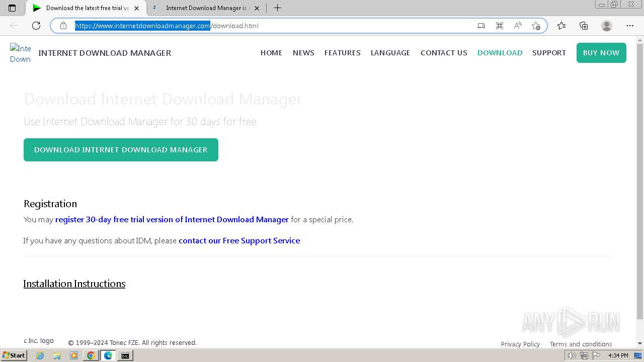Close the second Internet Download Manager tab
Image resolution: width=644 pixels, height=362 pixels.
pyautogui.click(x=257, y=8)
